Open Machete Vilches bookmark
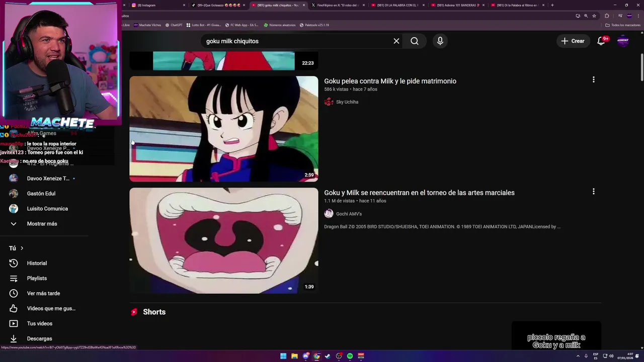Screen dimensions: 644x362 tap(147, 25)
